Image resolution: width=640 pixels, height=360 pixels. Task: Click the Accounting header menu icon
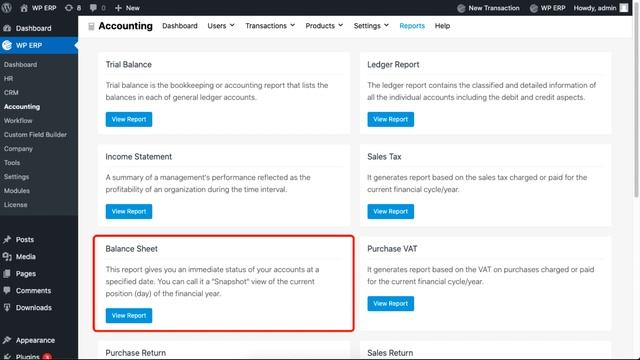tap(91, 27)
